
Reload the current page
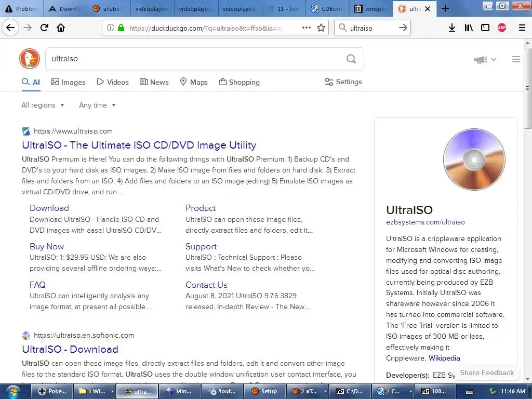45,28
